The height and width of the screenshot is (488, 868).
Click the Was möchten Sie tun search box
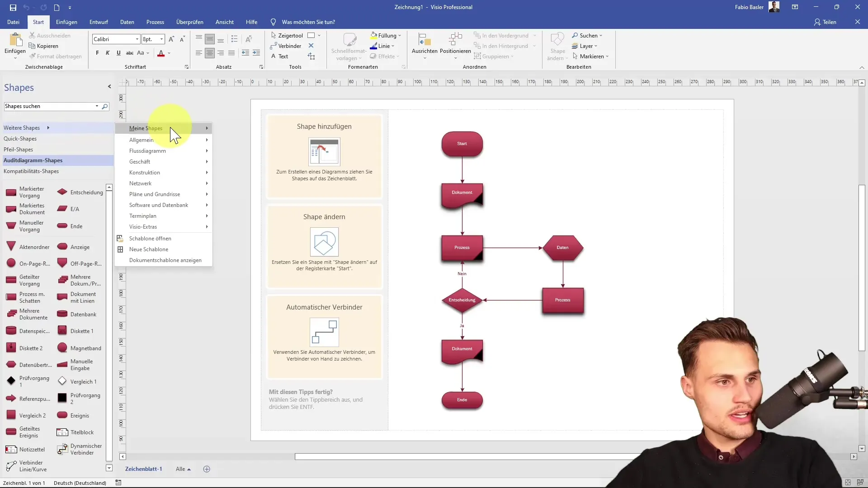pos(308,22)
